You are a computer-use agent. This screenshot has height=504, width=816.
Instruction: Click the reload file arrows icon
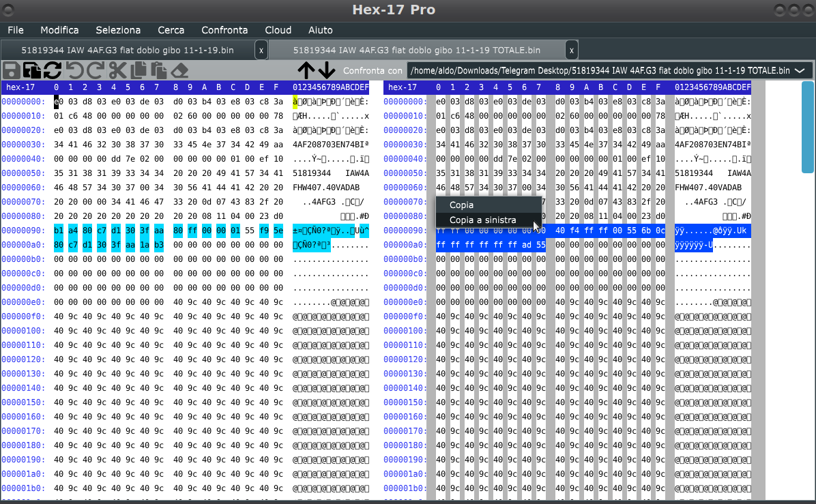pyautogui.click(x=53, y=70)
